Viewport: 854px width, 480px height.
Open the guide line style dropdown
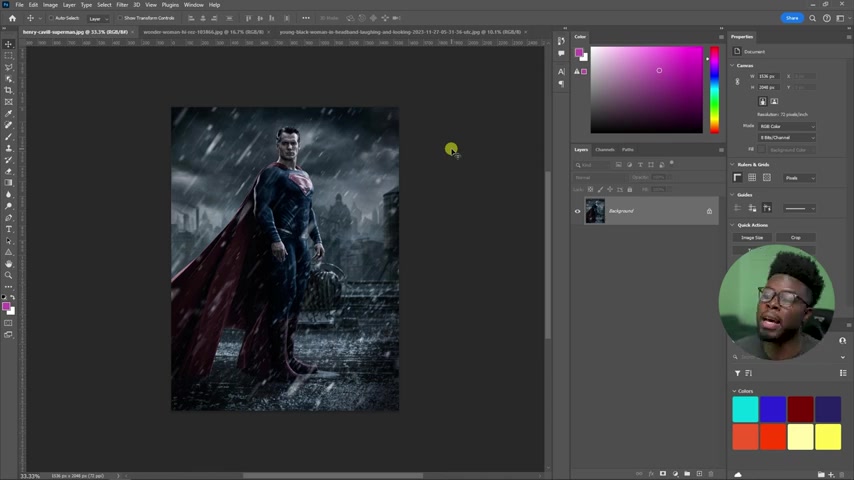[x=800, y=208]
